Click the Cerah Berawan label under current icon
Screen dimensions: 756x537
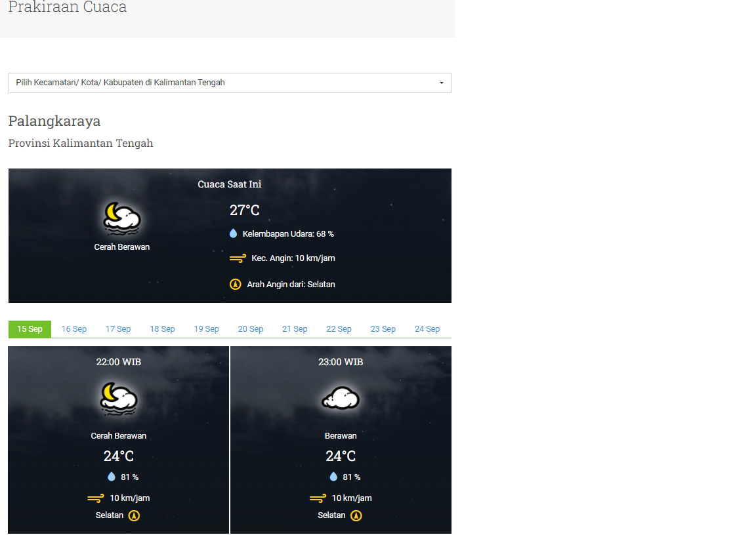[122, 247]
